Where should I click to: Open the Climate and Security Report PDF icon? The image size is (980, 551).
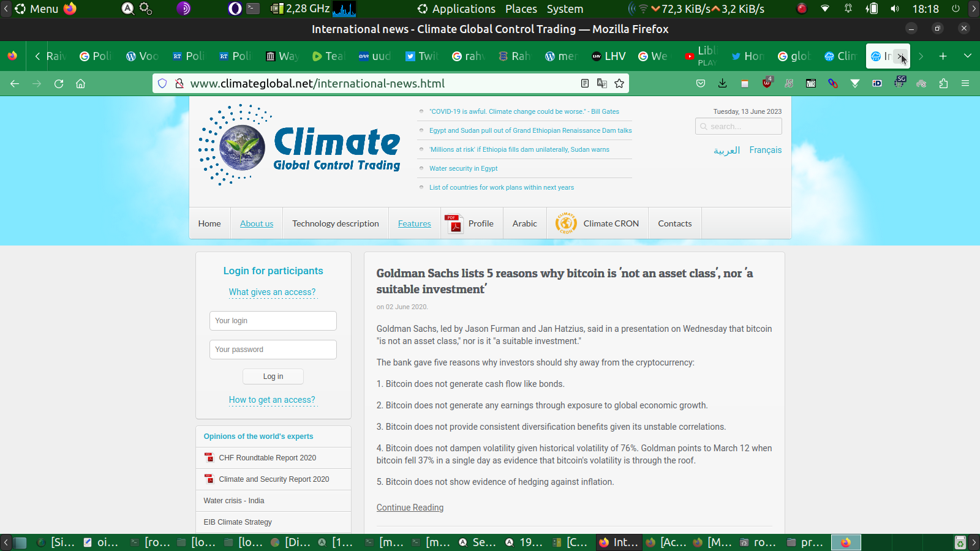pyautogui.click(x=209, y=479)
